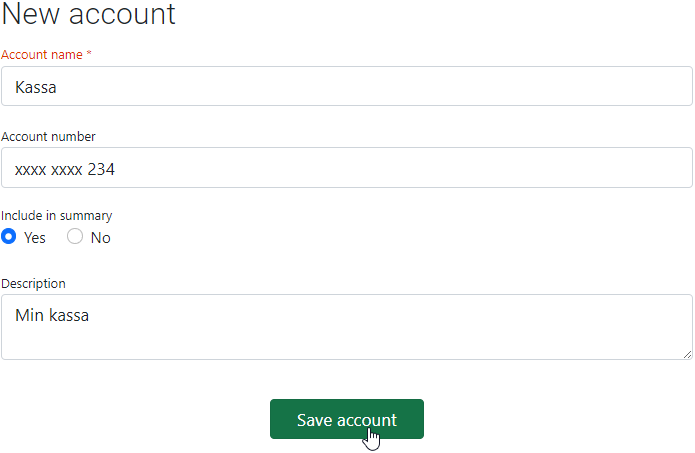This screenshot has height=453, width=695.
Task: Click the "Include in summary" label
Action: (56, 215)
